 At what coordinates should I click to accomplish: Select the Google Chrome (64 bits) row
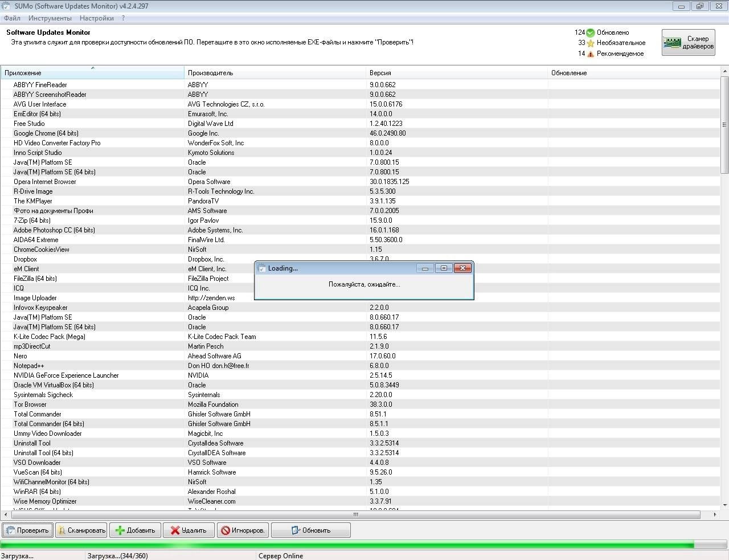click(x=360, y=133)
